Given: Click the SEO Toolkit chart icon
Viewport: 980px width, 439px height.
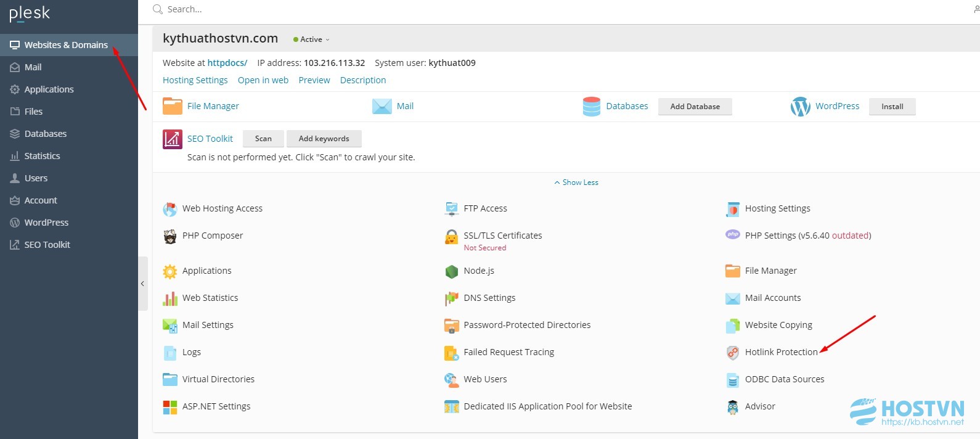Looking at the screenshot, I should pyautogui.click(x=173, y=139).
